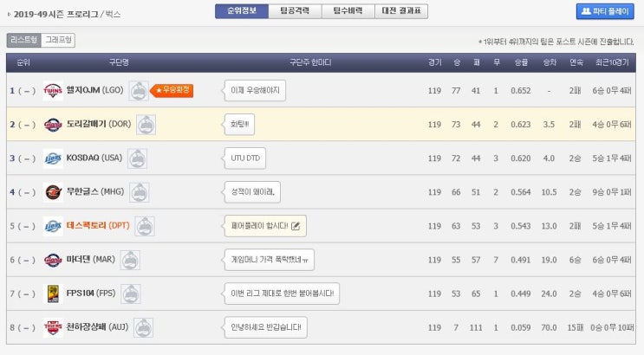Click the 승차 column header

pos(550,62)
